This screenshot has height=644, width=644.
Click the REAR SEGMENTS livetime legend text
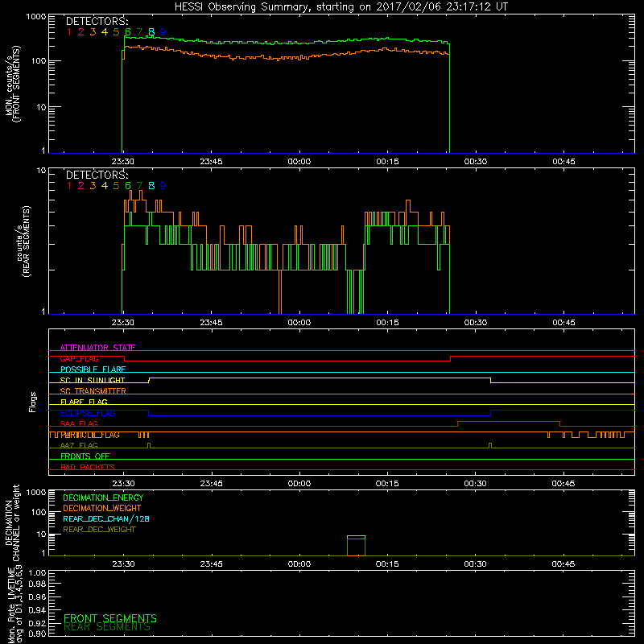107,627
